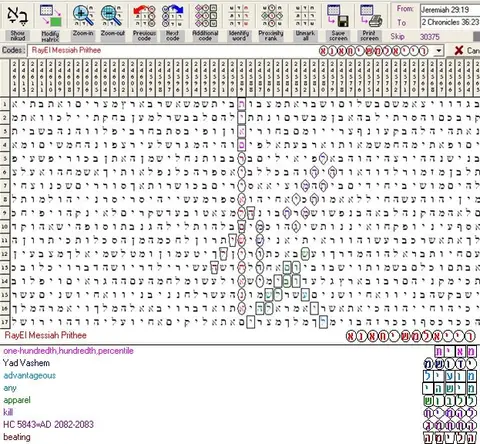Select the advantageous term in list

pos(30,376)
